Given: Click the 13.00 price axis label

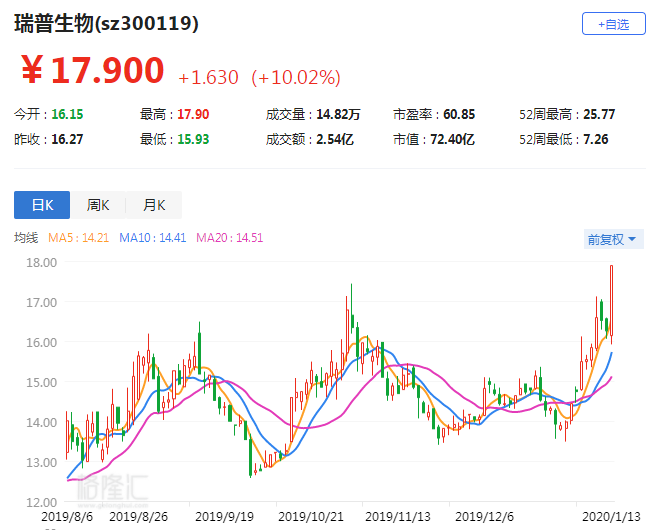Looking at the screenshot, I should [x=42, y=462].
